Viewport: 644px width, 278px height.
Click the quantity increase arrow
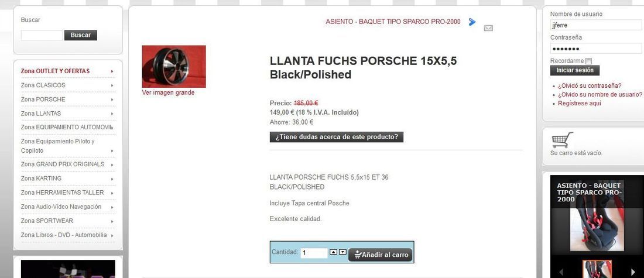pos(334,252)
